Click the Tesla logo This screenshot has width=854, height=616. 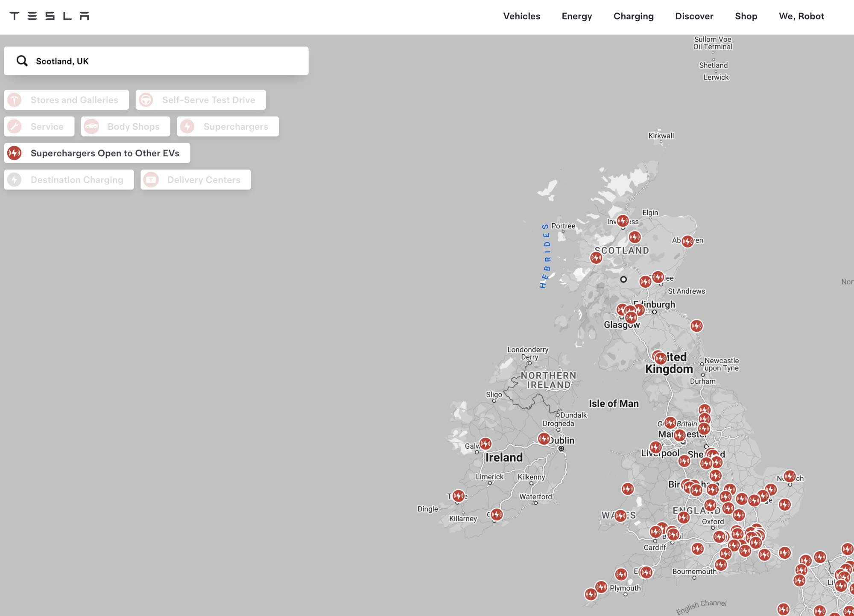click(x=49, y=16)
